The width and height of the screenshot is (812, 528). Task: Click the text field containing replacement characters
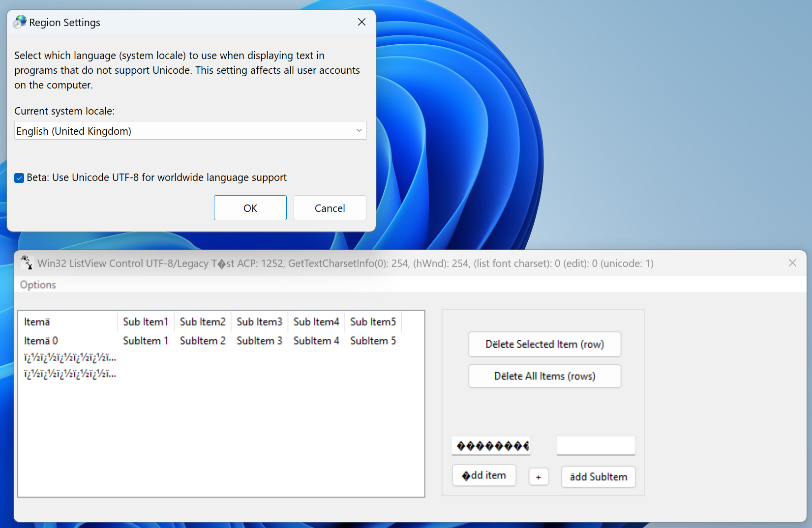coord(491,446)
